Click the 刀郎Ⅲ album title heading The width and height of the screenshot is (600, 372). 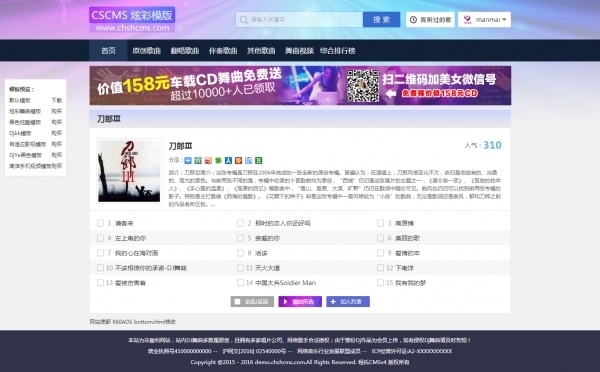click(180, 146)
